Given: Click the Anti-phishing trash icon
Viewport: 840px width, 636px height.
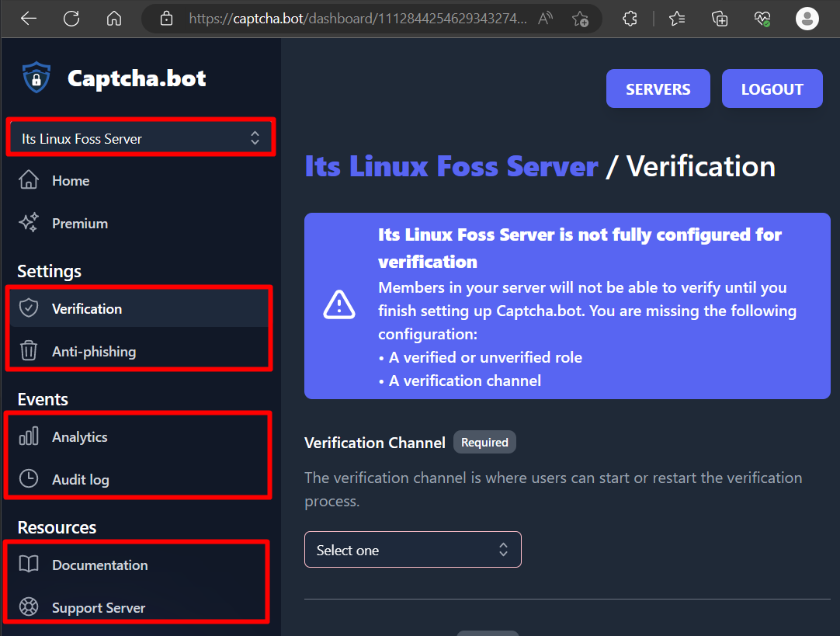Looking at the screenshot, I should (29, 350).
